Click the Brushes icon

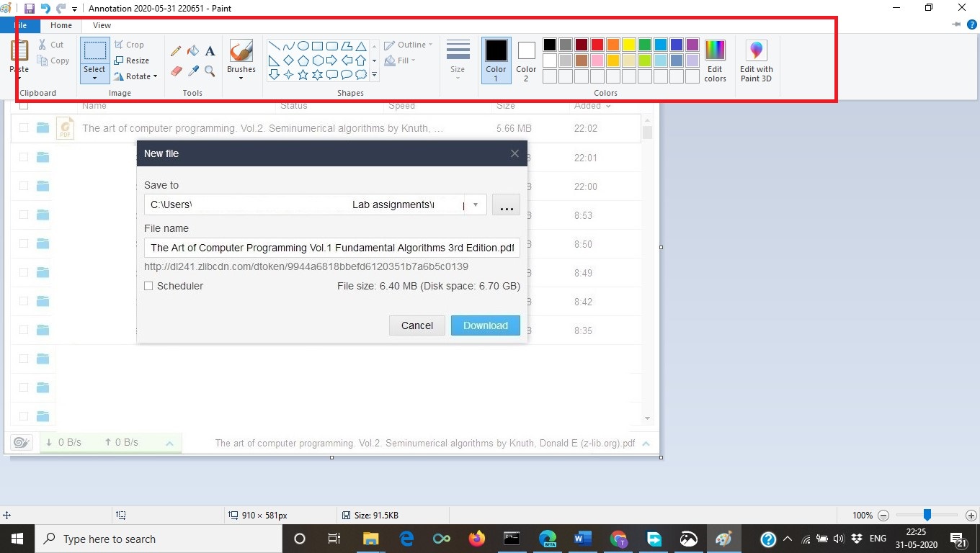click(241, 51)
